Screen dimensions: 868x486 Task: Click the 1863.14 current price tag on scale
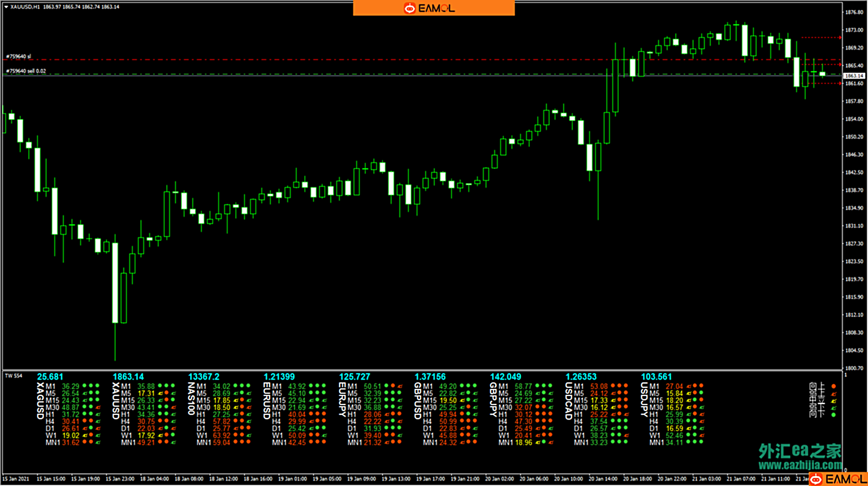coord(853,76)
